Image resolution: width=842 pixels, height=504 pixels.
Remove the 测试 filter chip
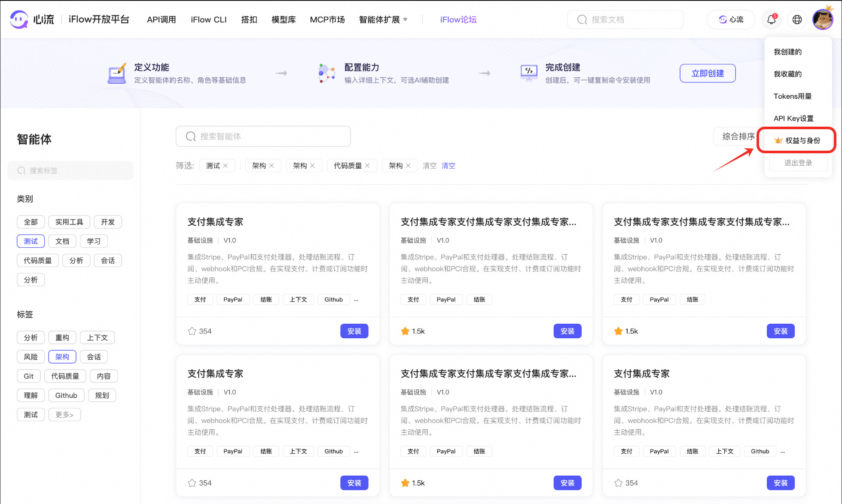coord(226,166)
